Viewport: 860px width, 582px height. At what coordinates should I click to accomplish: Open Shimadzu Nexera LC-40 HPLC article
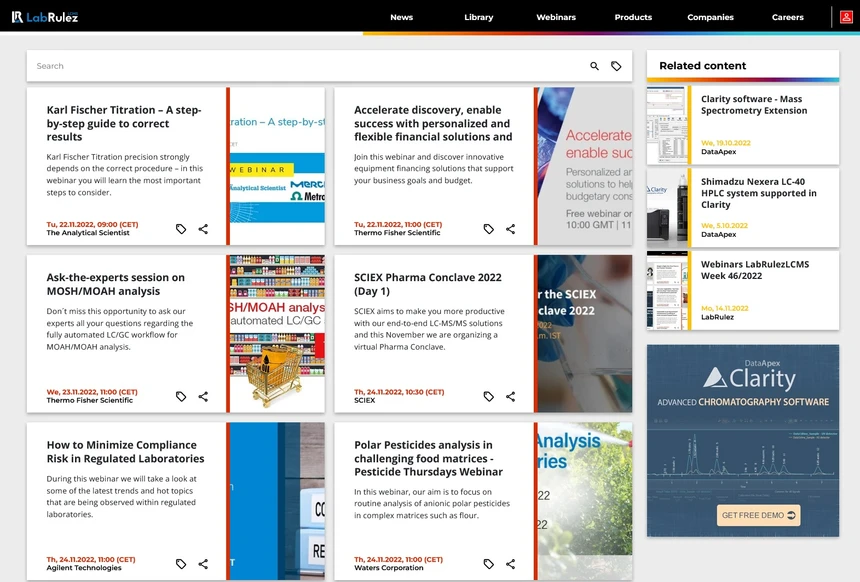click(759, 193)
